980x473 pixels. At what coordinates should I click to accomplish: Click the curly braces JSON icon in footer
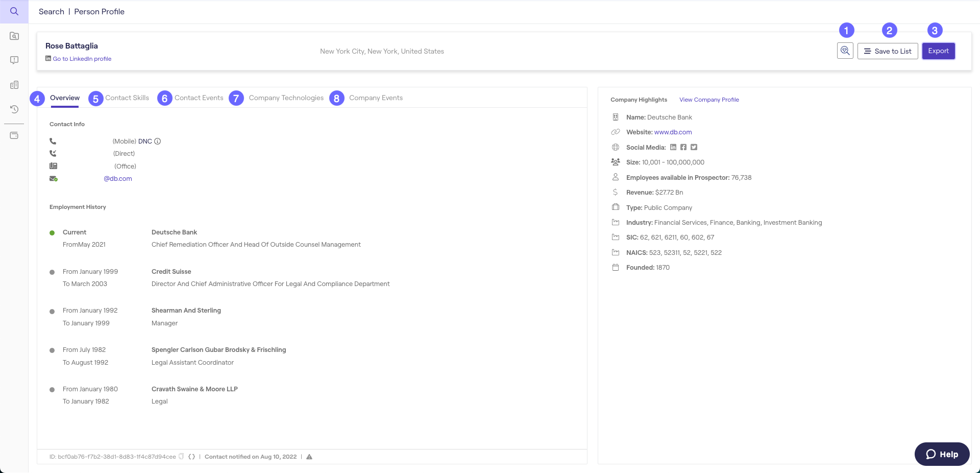click(192, 457)
